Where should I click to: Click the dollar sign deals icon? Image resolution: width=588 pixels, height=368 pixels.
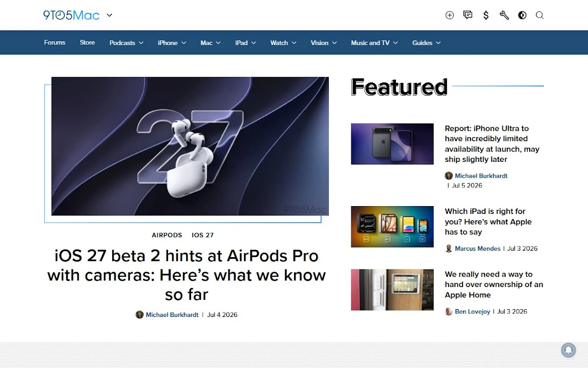click(486, 15)
